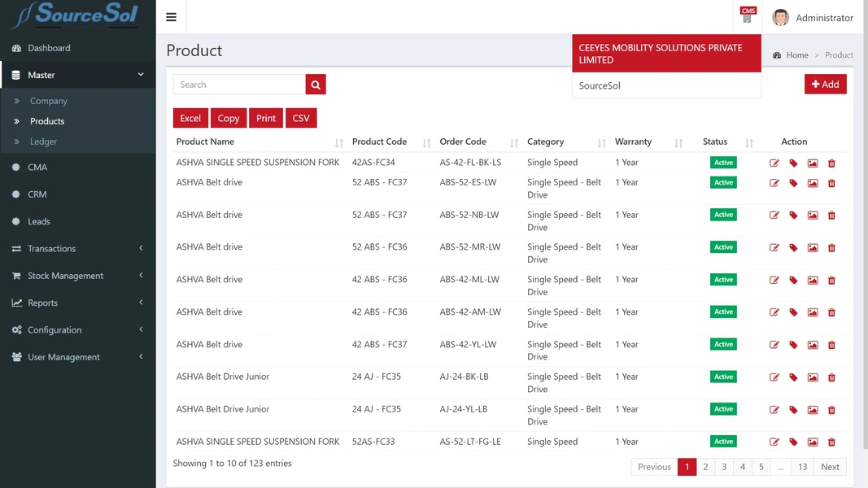Open the Dashboard sidebar item
This screenshot has height=488, width=868.
tap(49, 48)
